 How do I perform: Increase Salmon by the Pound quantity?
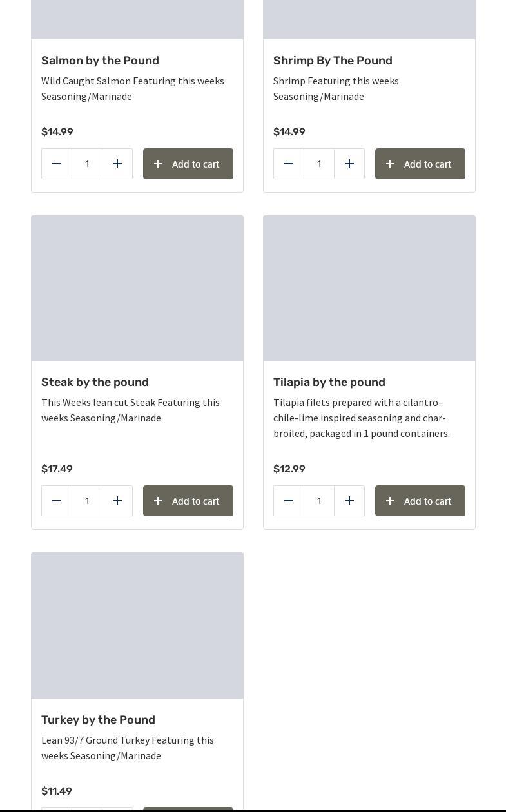point(117,164)
